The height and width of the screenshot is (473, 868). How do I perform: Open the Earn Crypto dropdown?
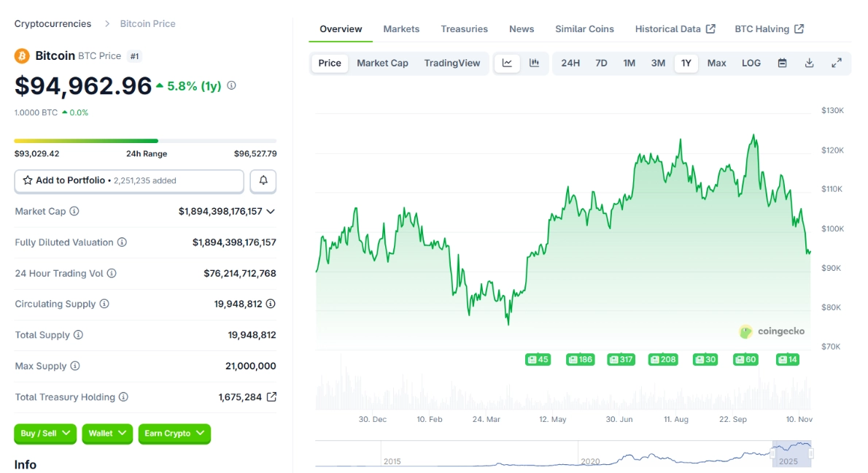174,434
